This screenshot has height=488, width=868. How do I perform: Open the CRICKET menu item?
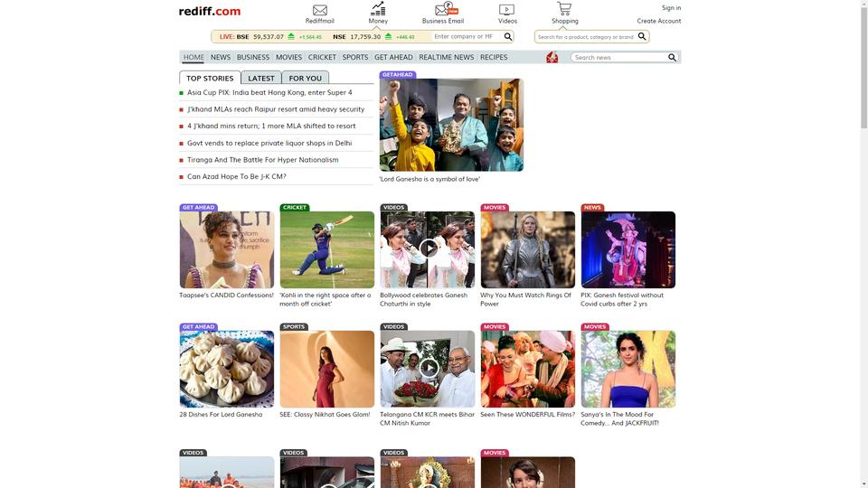322,57
